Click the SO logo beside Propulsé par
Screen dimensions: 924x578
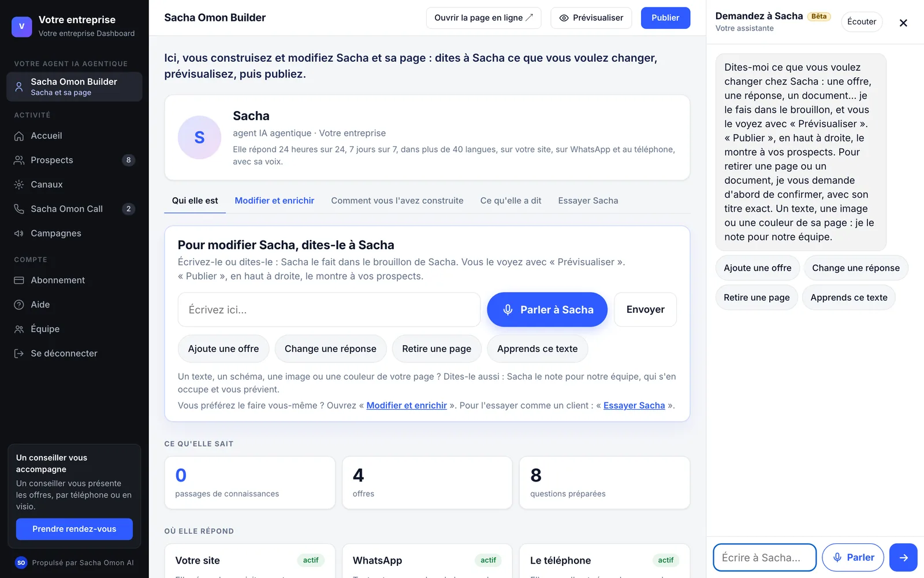coord(21,562)
